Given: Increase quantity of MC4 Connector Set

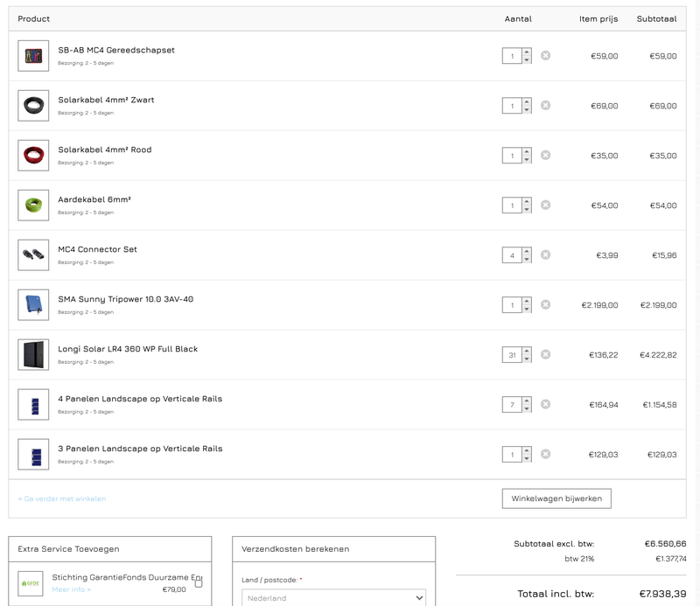Looking at the screenshot, I should pos(527,252).
